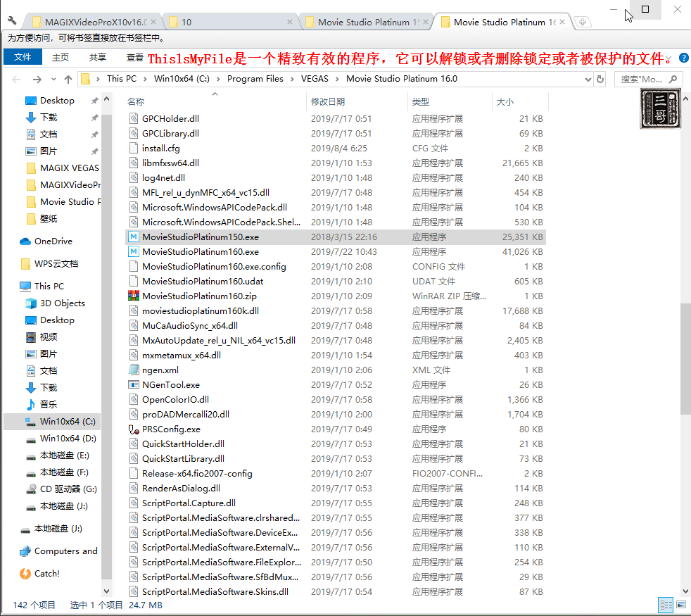The height and width of the screenshot is (616, 691).
Task: Click Win10x64 (C:) in the breadcrumb
Action: [182, 79]
